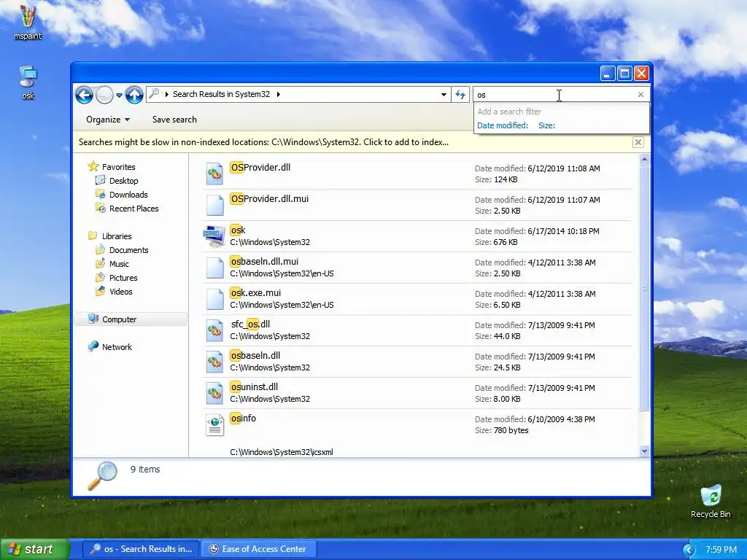Open the address bar history dropdown
The width and height of the screenshot is (747, 560).
tap(444, 94)
